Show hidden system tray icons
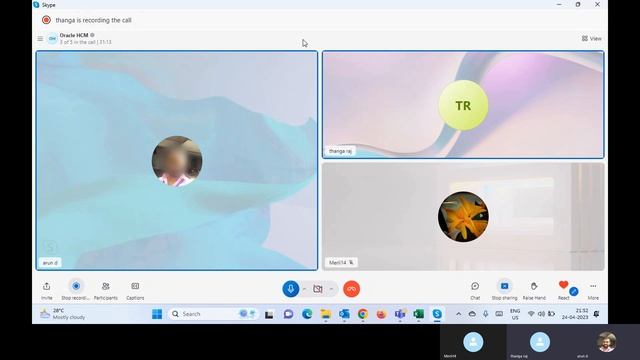 click(x=459, y=314)
